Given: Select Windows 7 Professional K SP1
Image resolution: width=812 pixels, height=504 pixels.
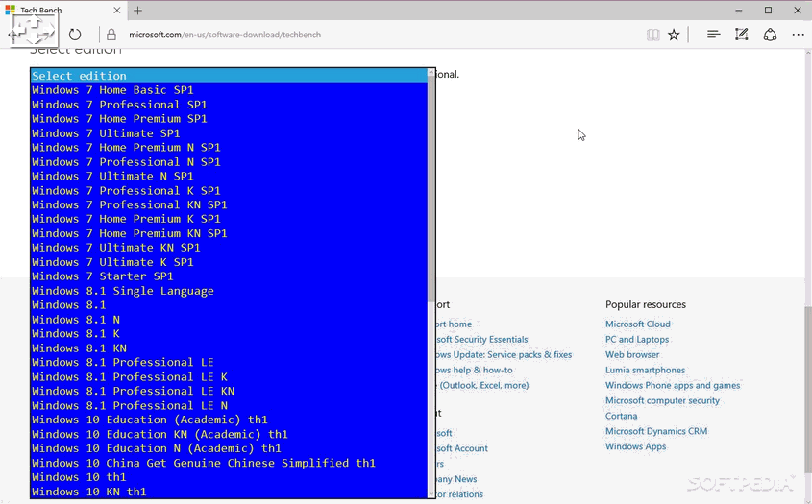Looking at the screenshot, I should click(x=229, y=190).
